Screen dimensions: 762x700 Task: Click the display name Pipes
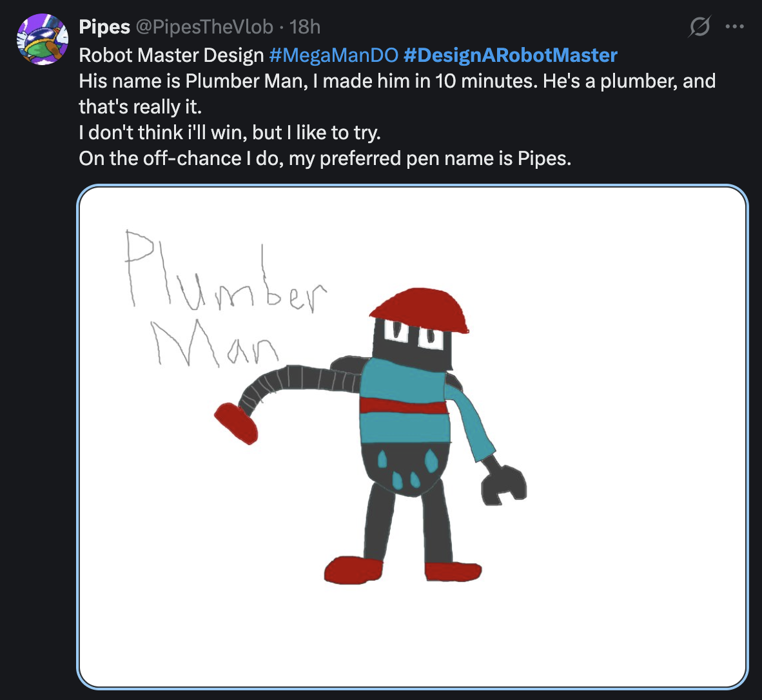104,27
